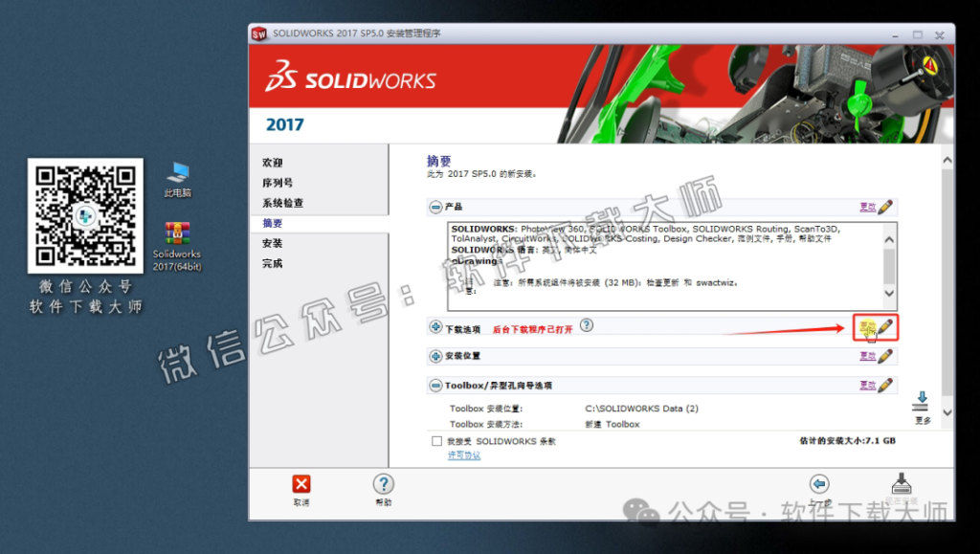
Task: Click the pencil edit icon for 安装位置
Action: pyautogui.click(x=887, y=355)
